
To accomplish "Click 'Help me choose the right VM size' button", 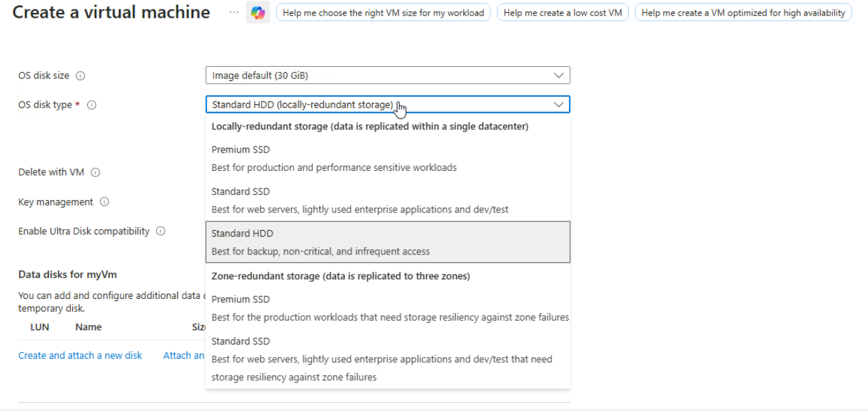I will pyautogui.click(x=383, y=13).
